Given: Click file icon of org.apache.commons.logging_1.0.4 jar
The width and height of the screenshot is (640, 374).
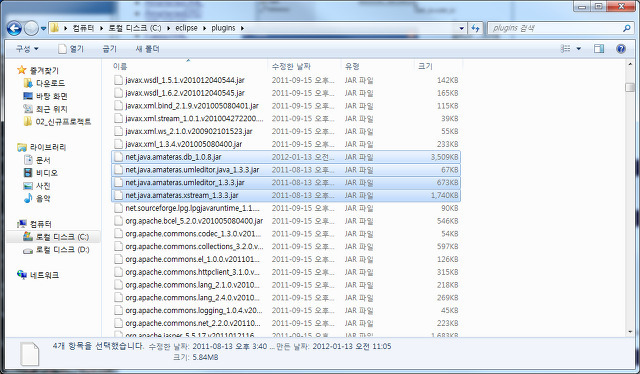Looking at the screenshot, I should [x=118, y=311].
